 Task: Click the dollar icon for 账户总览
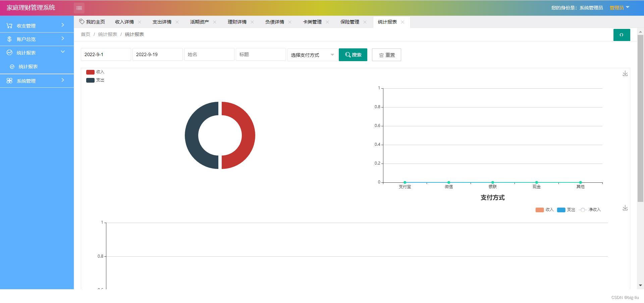[9, 39]
